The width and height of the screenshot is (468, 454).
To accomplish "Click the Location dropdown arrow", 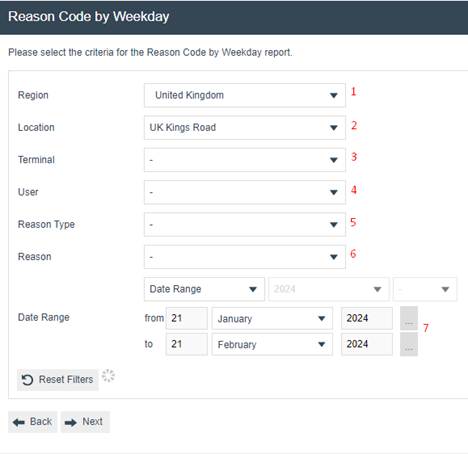I will tap(334, 128).
